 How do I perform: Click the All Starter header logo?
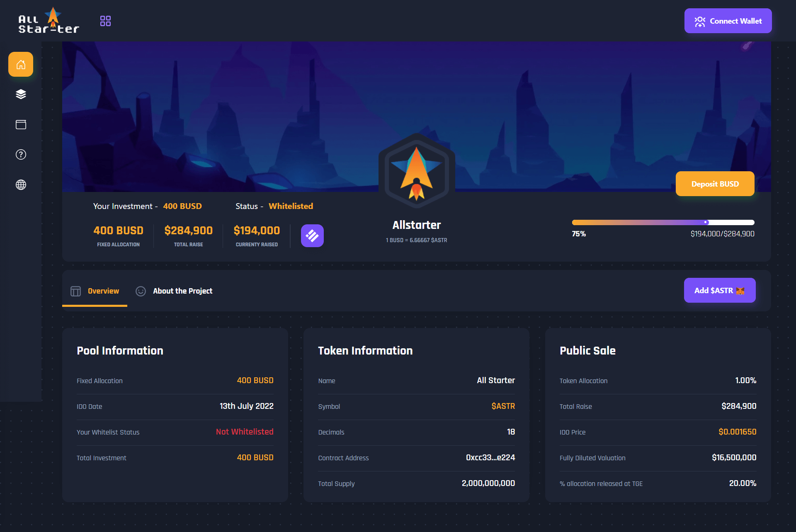click(x=49, y=22)
